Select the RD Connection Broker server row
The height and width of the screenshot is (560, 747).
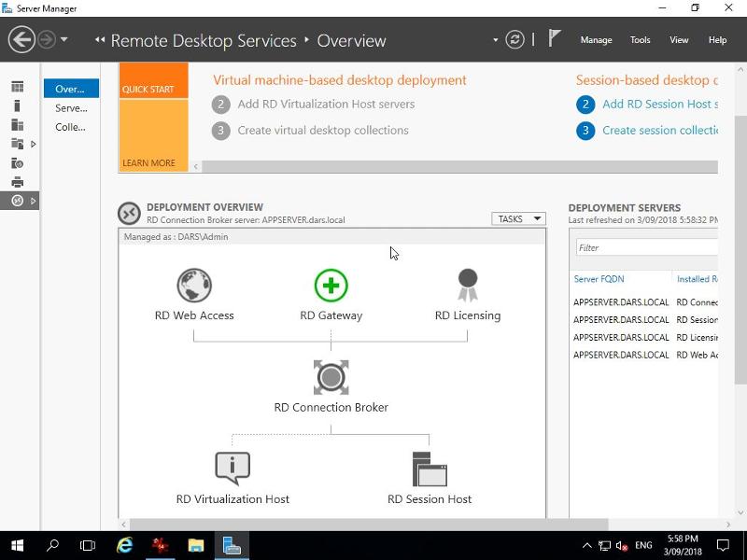point(645,302)
